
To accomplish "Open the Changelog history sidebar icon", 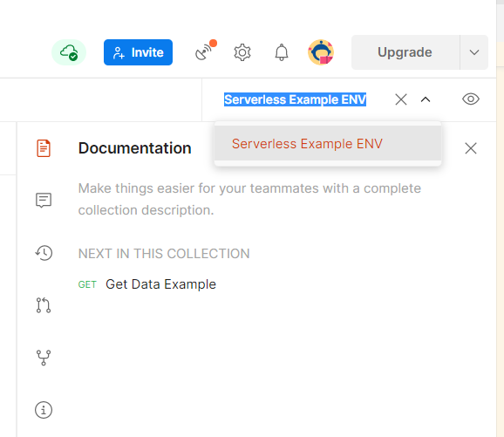I will pyautogui.click(x=44, y=253).
